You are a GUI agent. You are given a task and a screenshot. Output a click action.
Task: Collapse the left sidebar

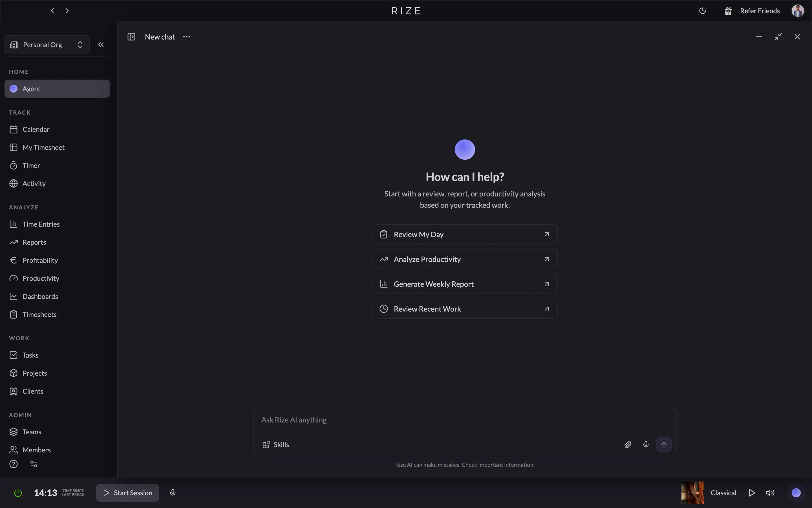101,45
